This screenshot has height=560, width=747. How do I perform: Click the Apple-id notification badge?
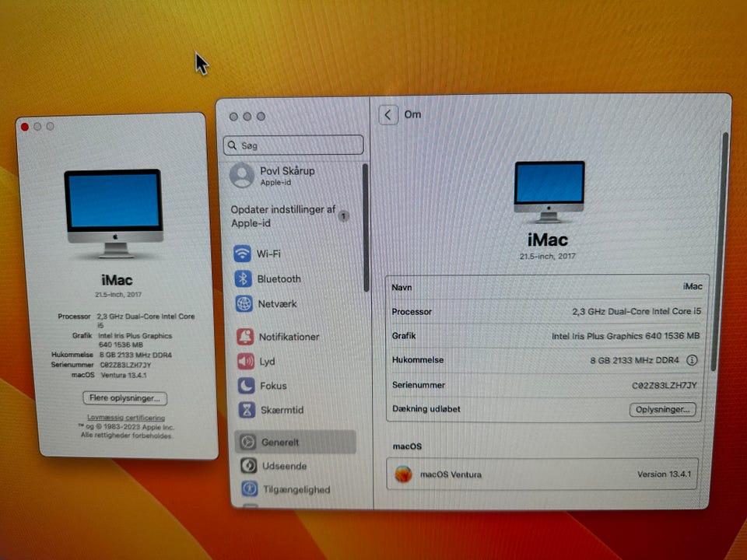(343, 215)
